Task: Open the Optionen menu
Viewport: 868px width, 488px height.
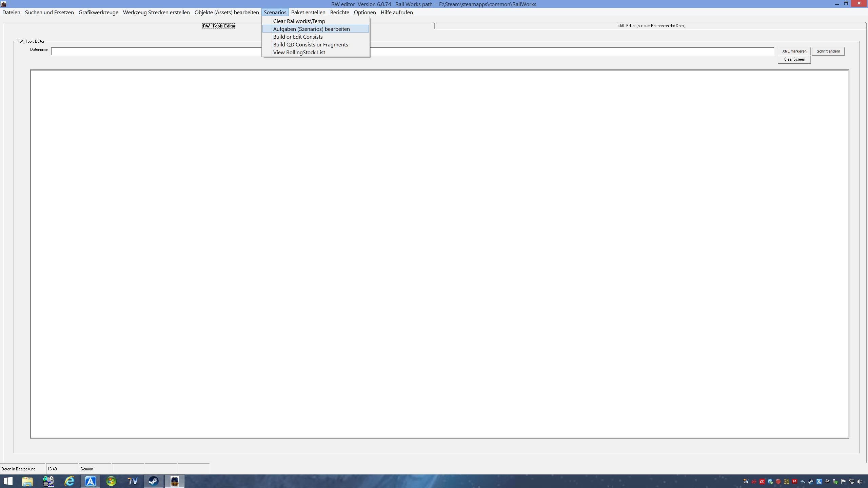Action: pos(364,12)
